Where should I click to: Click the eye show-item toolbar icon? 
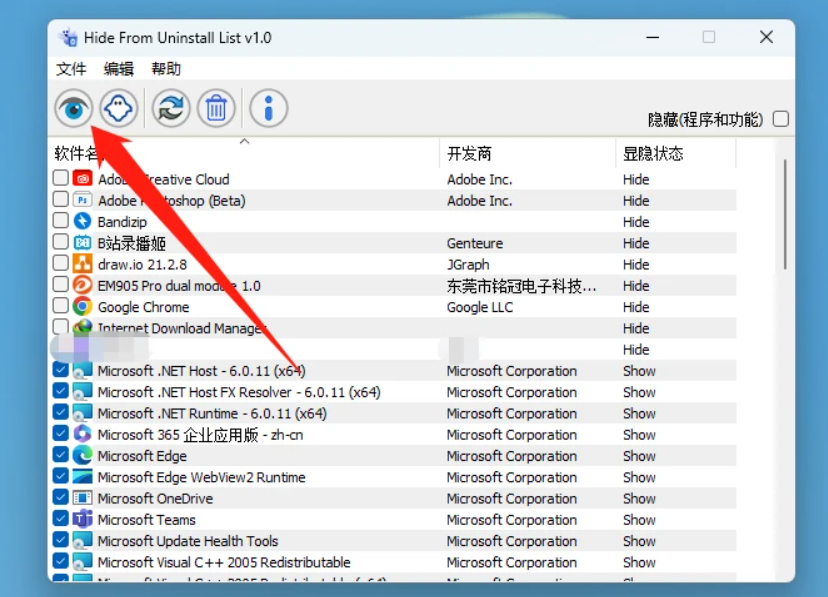pyautogui.click(x=73, y=109)
